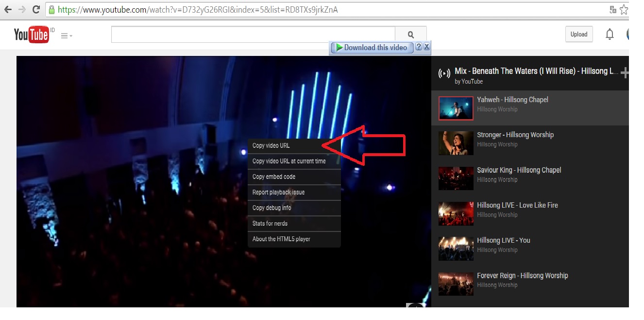Click the Download this video button

click(372, 47)
